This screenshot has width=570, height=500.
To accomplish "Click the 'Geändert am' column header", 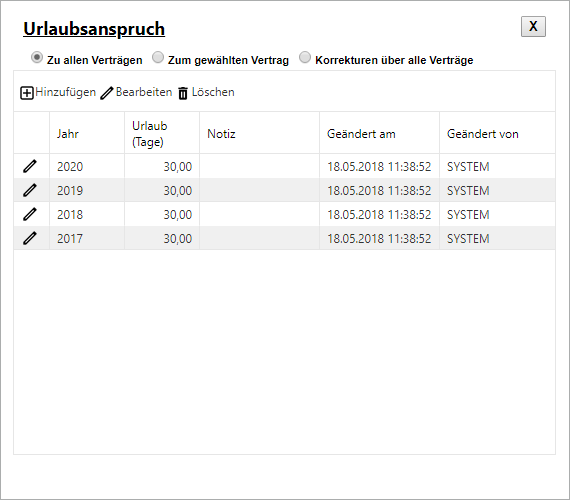I will point(379,133).
